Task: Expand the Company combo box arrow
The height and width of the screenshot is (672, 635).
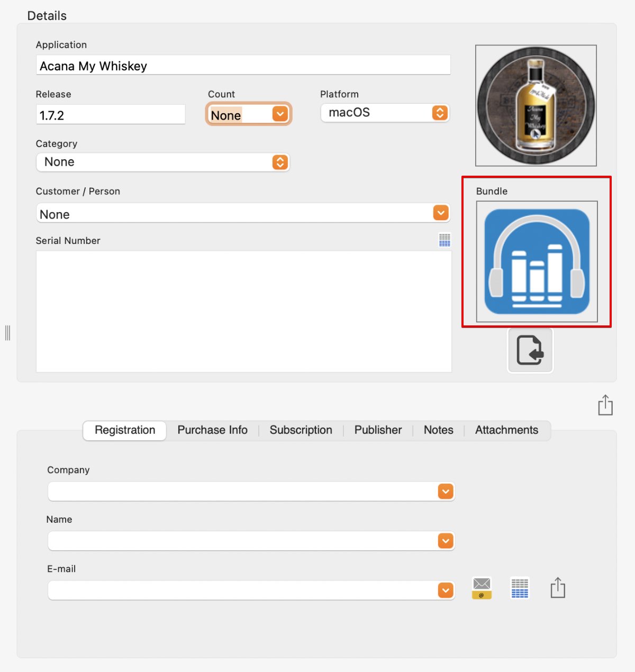Action: pos(446,492)
